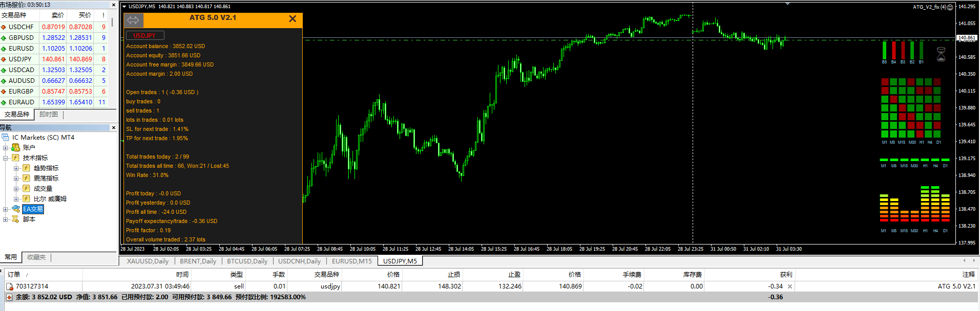Expand the 账户 accounts tree node
980x311 pixels.
point(6,148)
